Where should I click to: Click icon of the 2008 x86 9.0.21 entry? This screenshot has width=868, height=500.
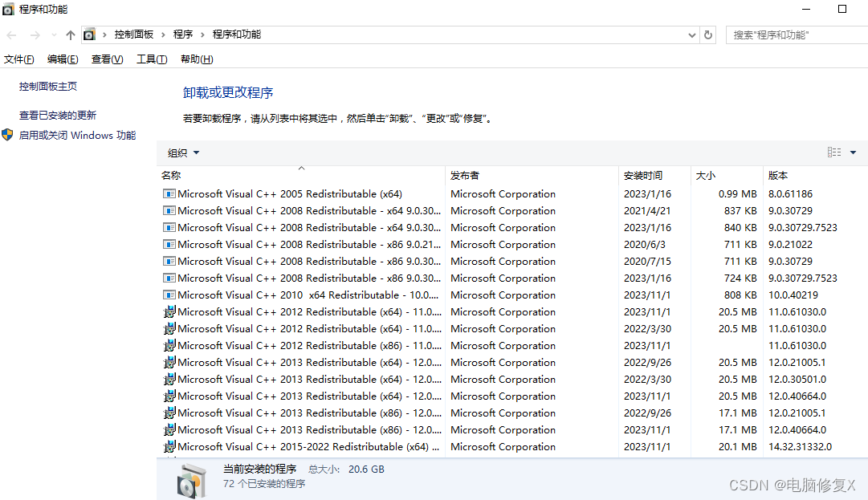tap(169, 245)
